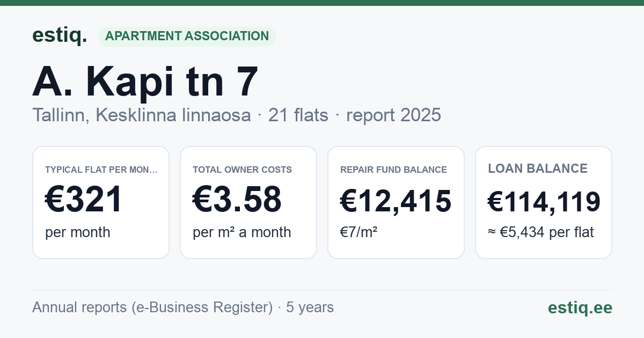This screenshot has width=644, height=338.
Task: Click the TYPICAL FLAT PER MON… label
Action: point(101,170)
